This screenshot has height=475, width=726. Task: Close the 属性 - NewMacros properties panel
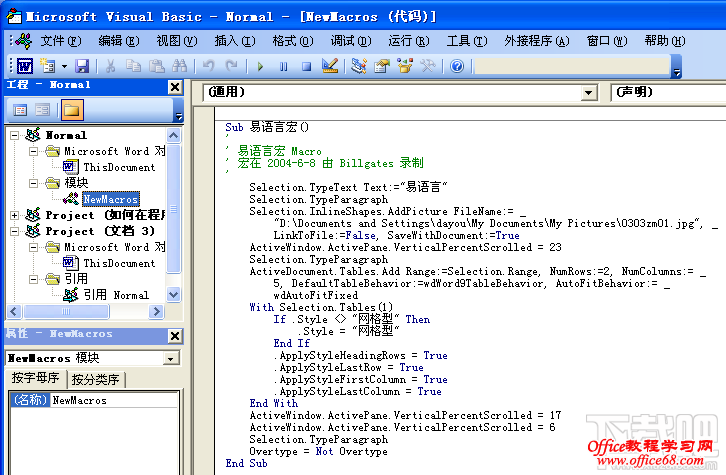click(x=175, y=336)
